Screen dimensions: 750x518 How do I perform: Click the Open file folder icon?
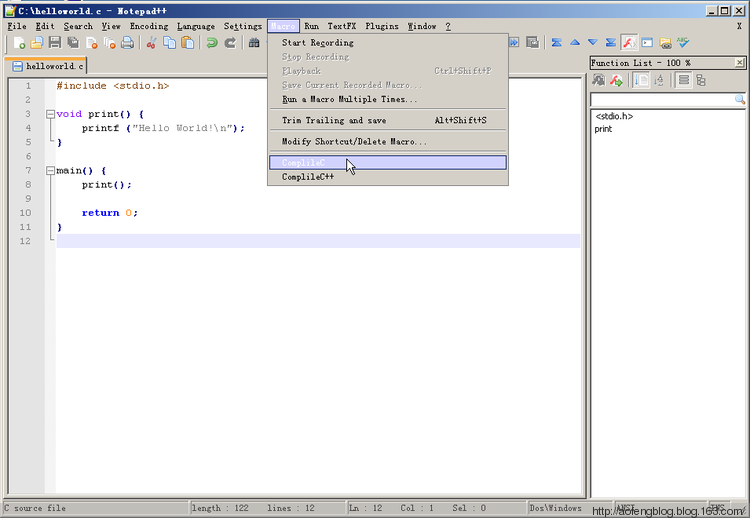pyautogui.click(x=37, y=43)
